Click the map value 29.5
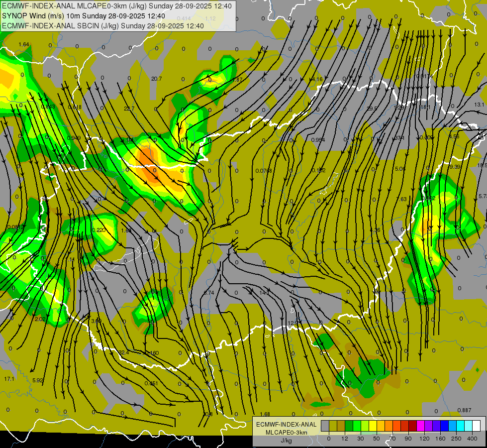Viewport: 487px width, 448px height. pos(372,109)
